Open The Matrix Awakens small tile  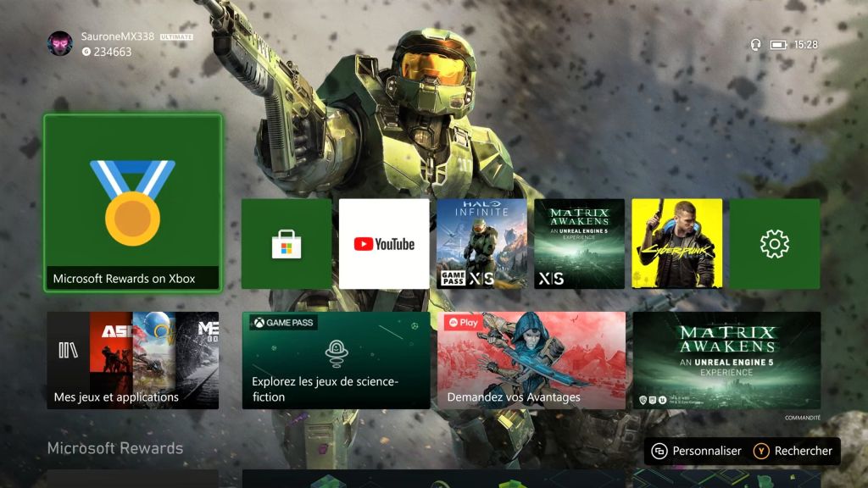click(579, 244)
